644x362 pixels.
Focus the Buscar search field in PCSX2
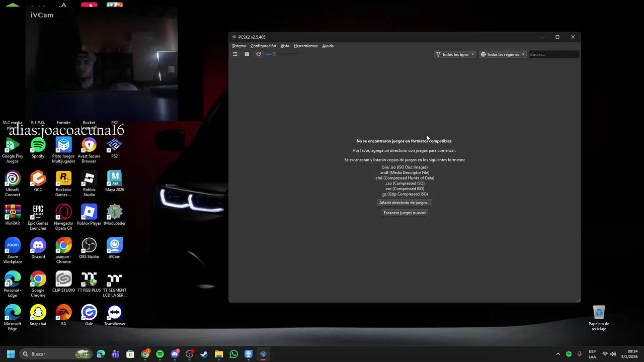coord(554,54)
